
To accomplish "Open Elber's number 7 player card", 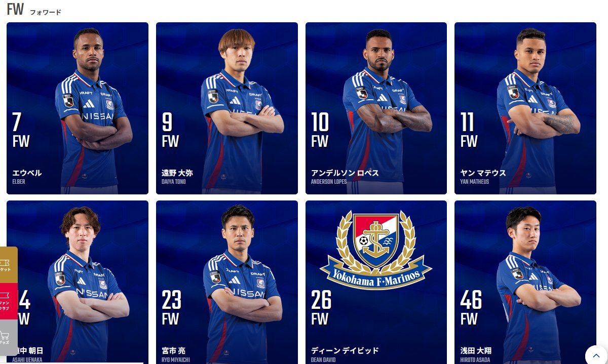I will point(78,108).
